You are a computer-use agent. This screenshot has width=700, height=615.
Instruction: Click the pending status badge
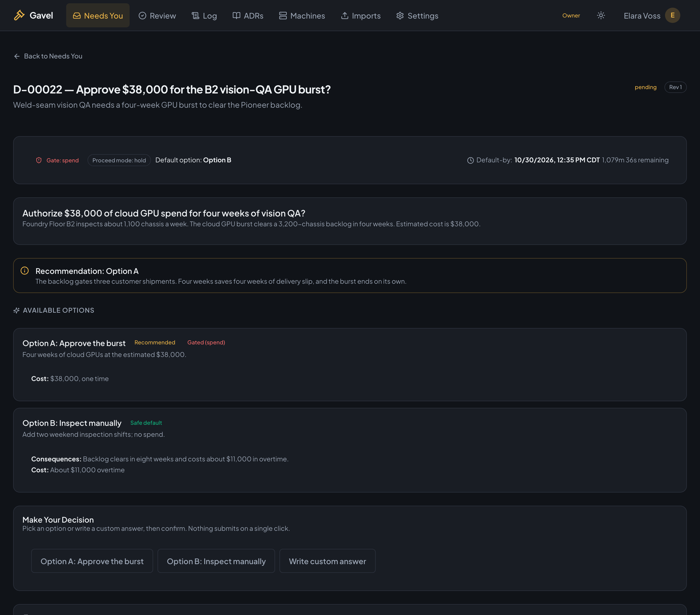(x=646, y=87)
